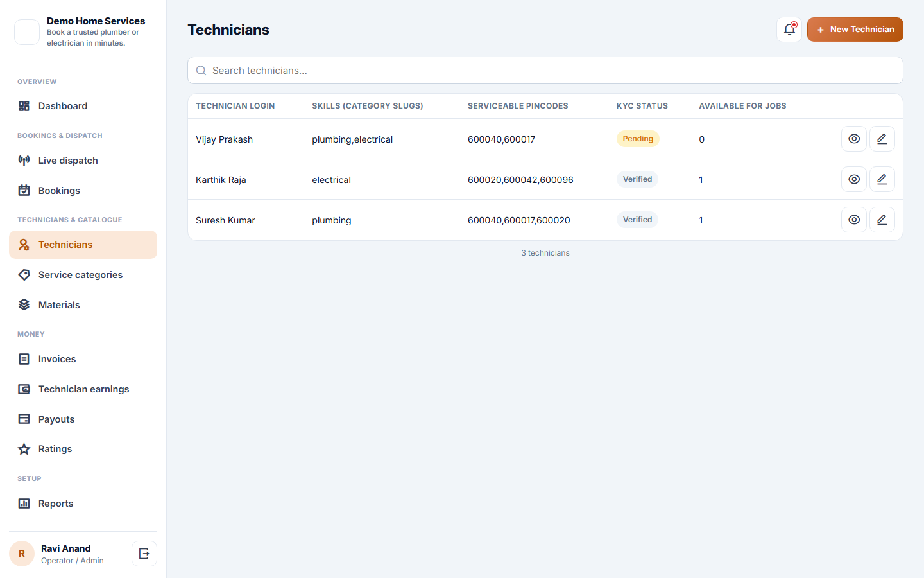Go to Live dispatch
924x578 pixels.
coord(83,161)
